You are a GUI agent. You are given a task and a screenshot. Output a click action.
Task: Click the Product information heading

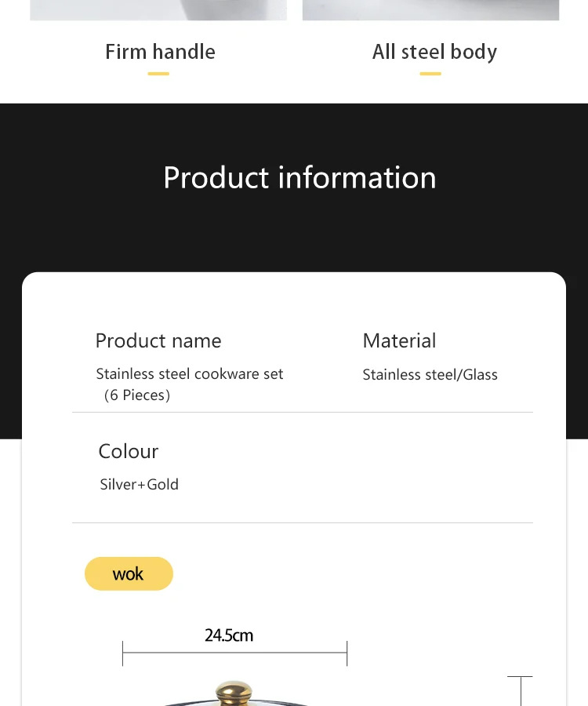[299, 177]
